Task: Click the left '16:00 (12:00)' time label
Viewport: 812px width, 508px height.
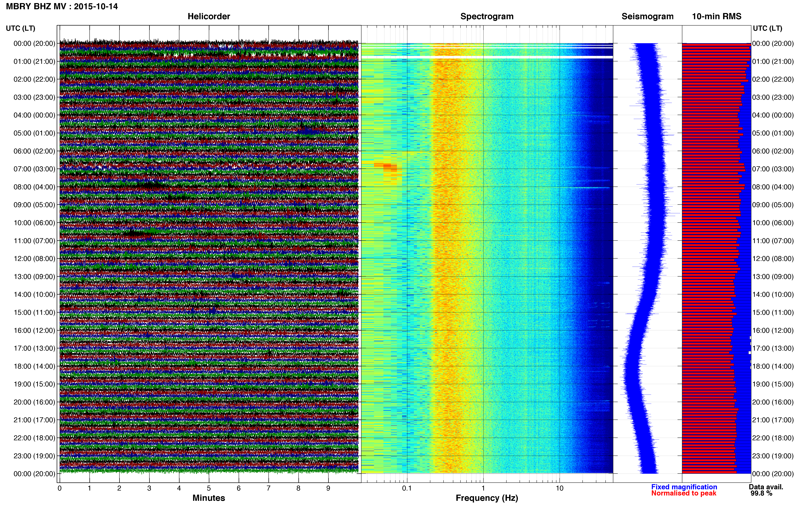Action: (34, 330)
